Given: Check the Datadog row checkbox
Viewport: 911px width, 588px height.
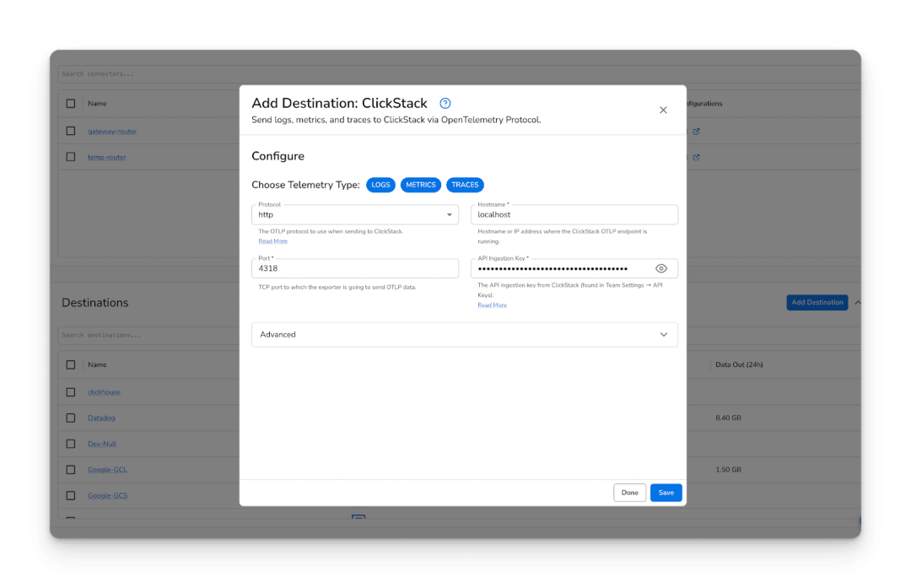Looking at the screenshot, I should pyautogui.click(x=71, y=418).
